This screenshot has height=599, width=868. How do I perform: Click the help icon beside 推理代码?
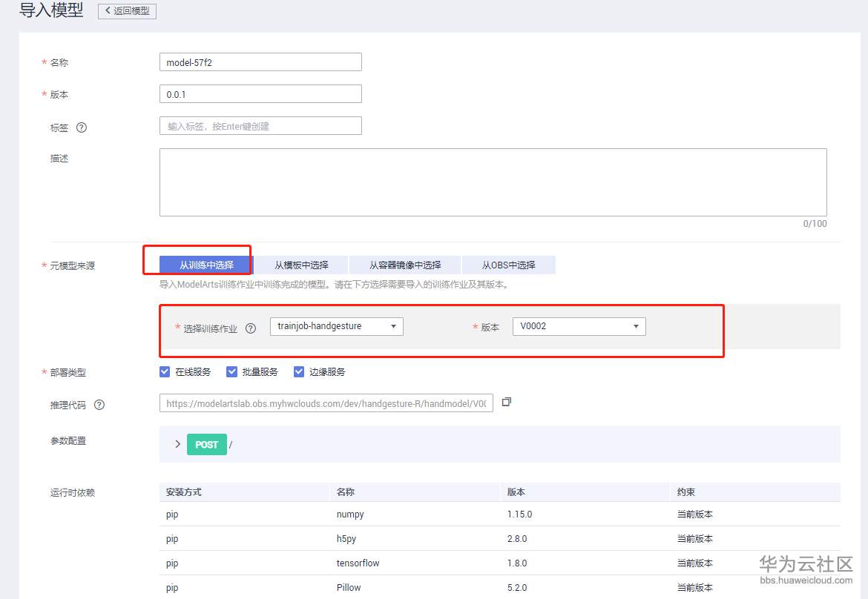(x=99, y=404)
